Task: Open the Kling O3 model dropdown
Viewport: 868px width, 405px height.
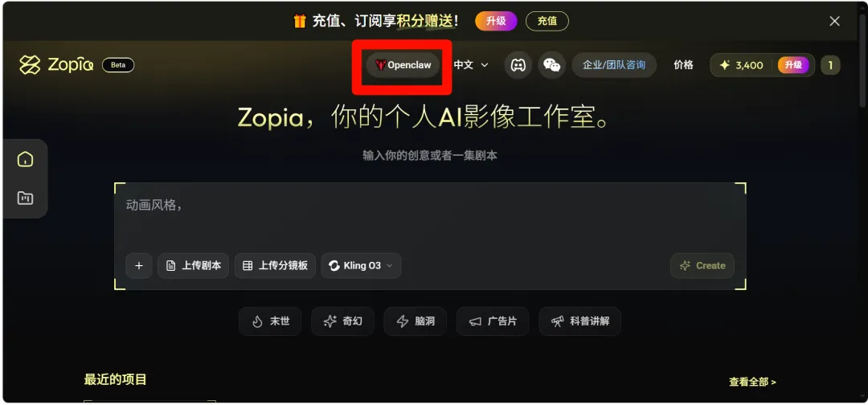Action: pyautogui.click(x=361, y=265)
